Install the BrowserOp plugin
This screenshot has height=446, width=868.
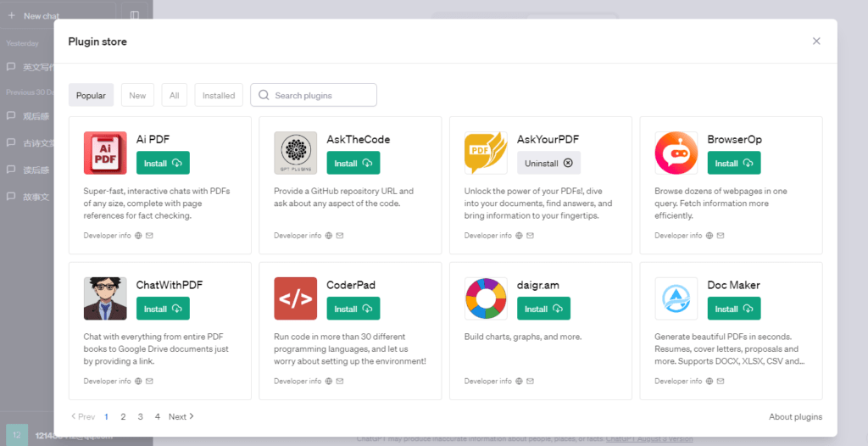coord(734,163)
